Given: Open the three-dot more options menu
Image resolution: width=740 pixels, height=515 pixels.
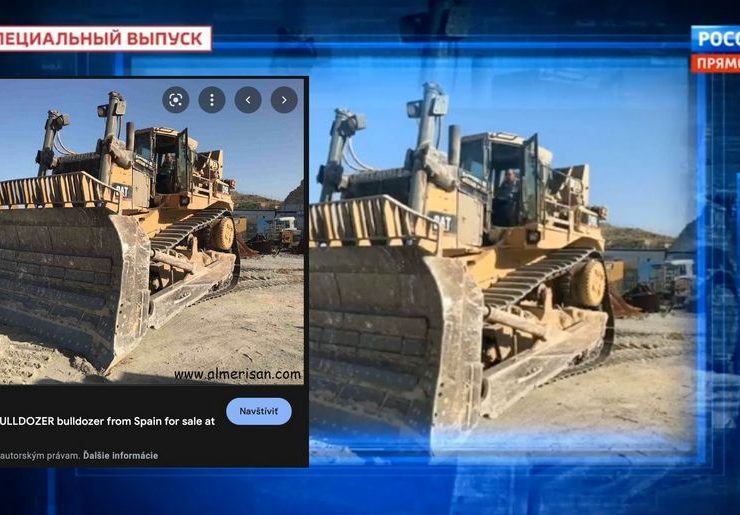Looking at the screenshot, I should point(212,100).
